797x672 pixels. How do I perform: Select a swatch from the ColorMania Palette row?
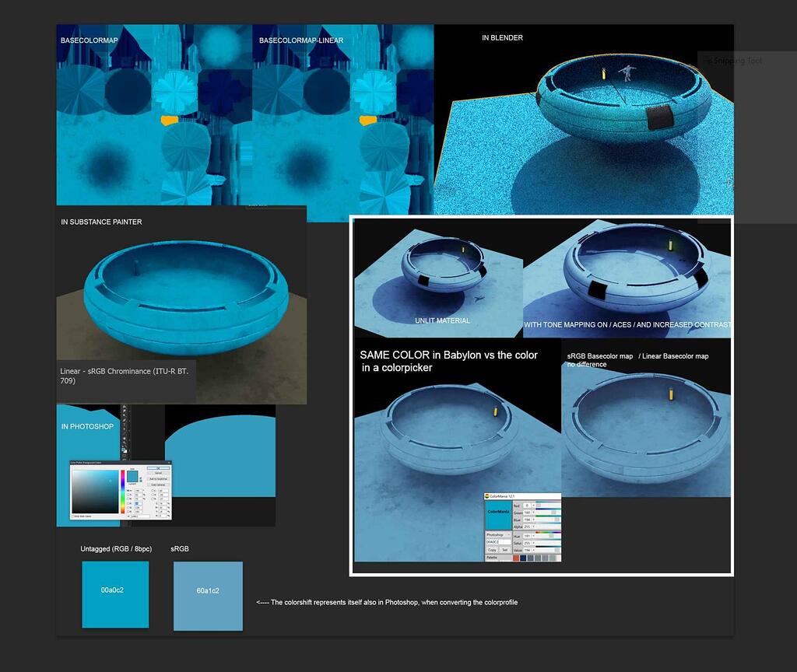pos(523,558)
